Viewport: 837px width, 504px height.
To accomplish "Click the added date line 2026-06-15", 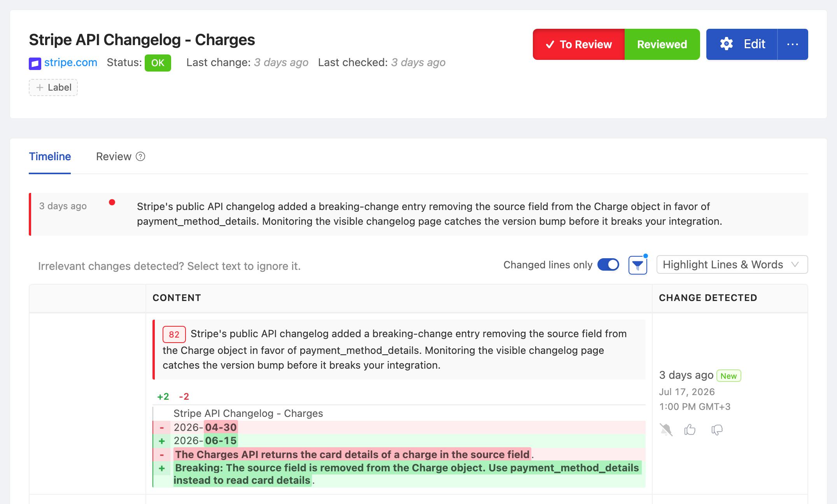I will (399, 441).
